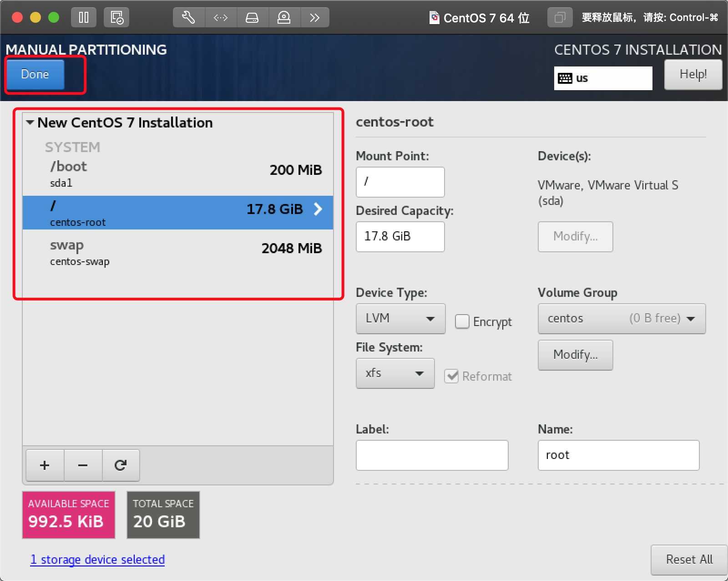Click the 2048 MiB size value
This screenshot has width=728, height=581.
tap(292, 248)
